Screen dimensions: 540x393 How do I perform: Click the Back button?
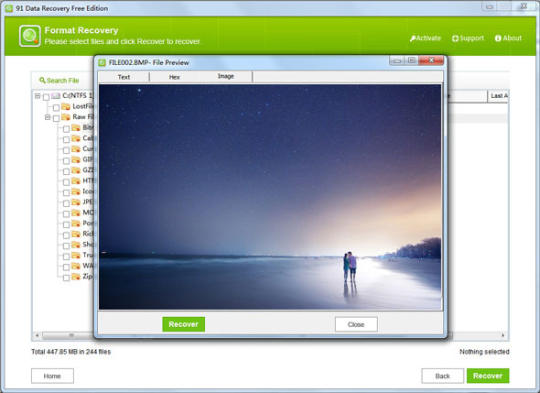443,376
